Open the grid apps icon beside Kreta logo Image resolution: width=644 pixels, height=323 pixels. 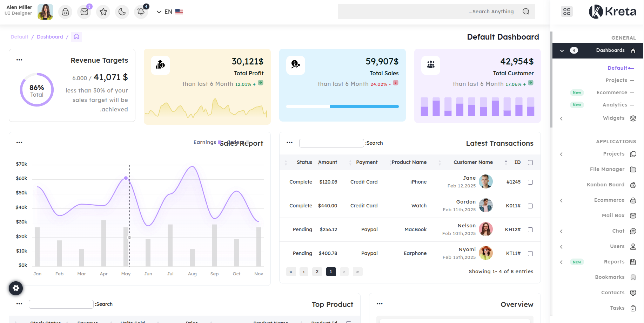pyautogui.click(x=567, y=12)
